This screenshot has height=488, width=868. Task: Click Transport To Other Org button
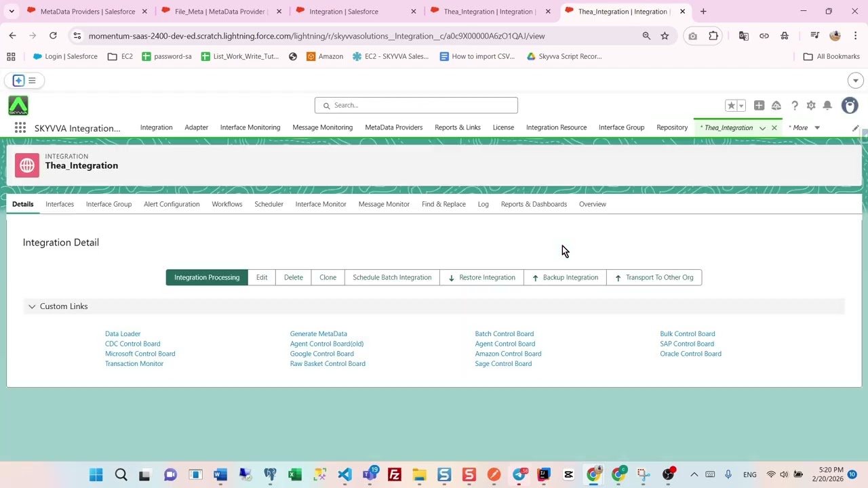[x=654, y=277]
